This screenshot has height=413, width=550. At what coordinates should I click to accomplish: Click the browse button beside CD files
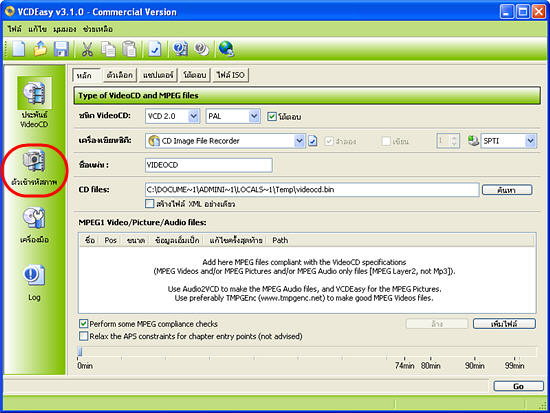point(507,190)
